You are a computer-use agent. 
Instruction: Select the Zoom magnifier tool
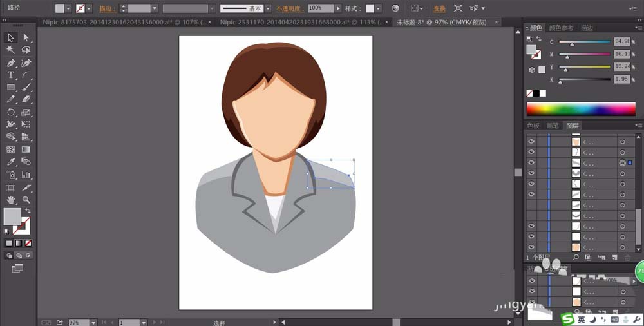[x=26, y=200]
